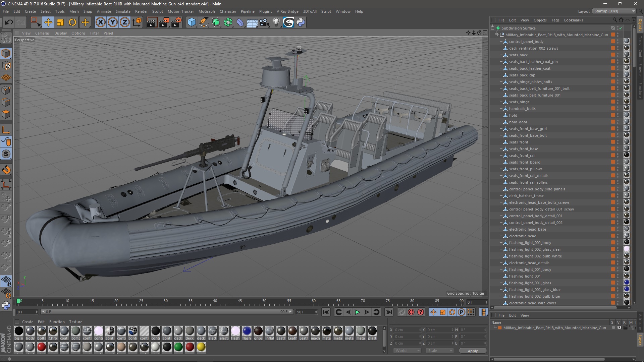Open the Simulate menu
The height and width of the screenshot is (362, 644).
[123, 11]
